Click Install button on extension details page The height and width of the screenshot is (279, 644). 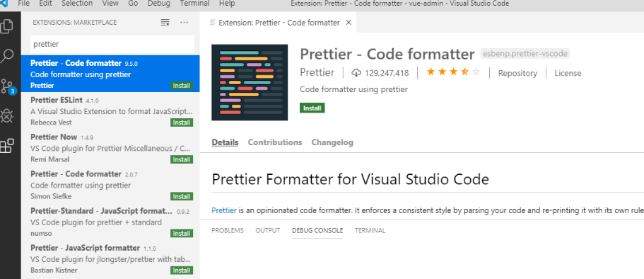click(312, 108)
